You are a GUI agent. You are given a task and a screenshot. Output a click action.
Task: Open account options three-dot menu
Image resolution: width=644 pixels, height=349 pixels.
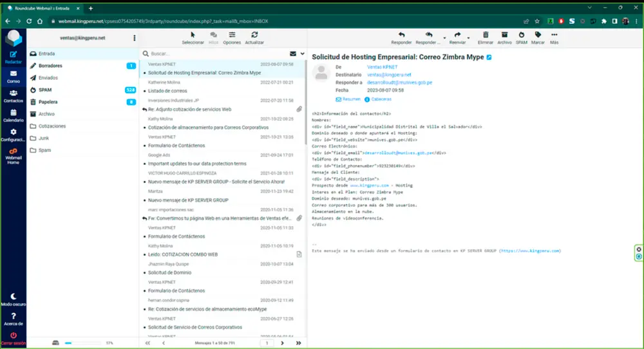click(x=135, y=38)
